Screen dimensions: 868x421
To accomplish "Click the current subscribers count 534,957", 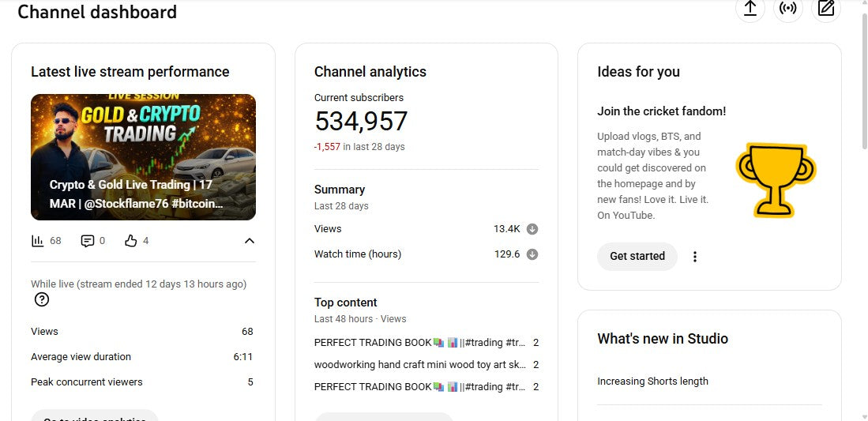I will coord(361,122).
